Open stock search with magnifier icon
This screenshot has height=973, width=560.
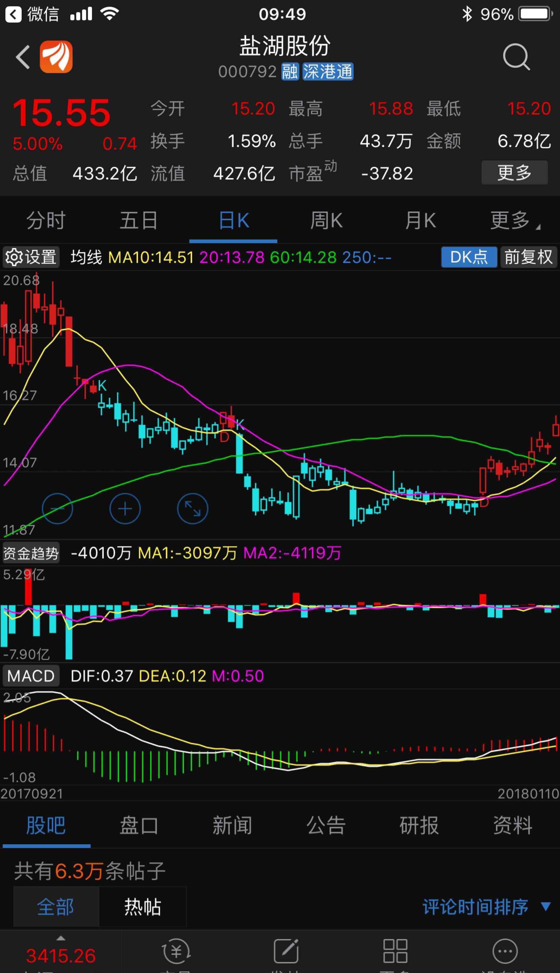pos(516,57)
